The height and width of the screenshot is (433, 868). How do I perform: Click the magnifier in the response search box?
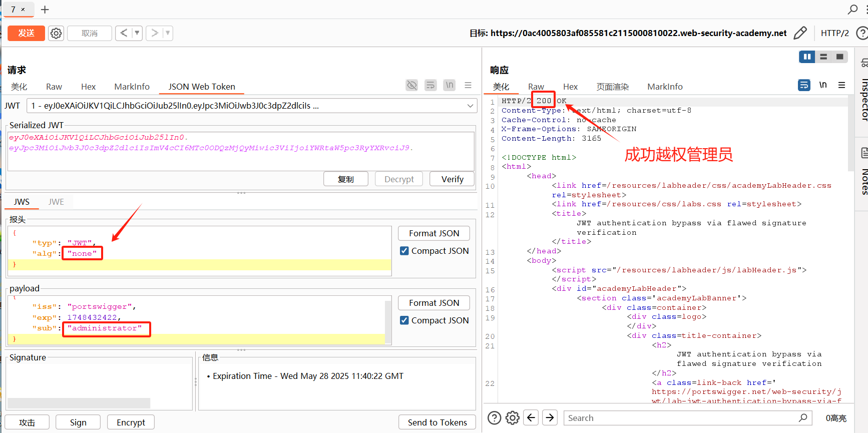803,417
